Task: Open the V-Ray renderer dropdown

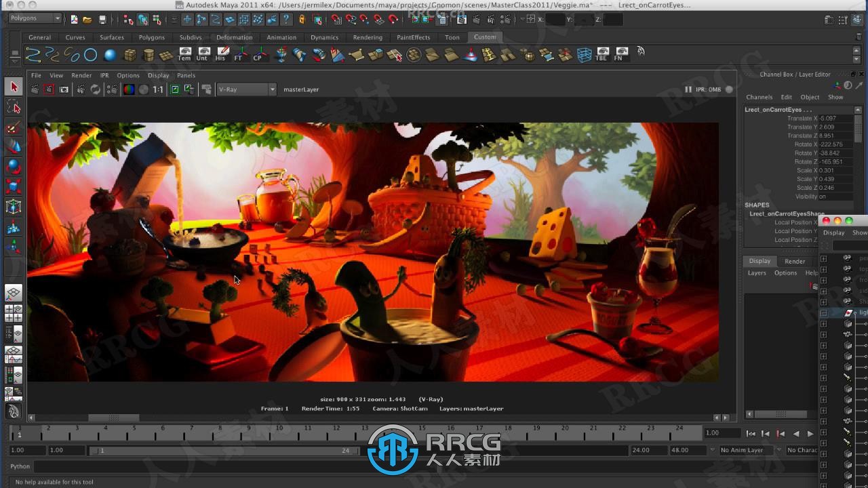Action: coord(246,89)
